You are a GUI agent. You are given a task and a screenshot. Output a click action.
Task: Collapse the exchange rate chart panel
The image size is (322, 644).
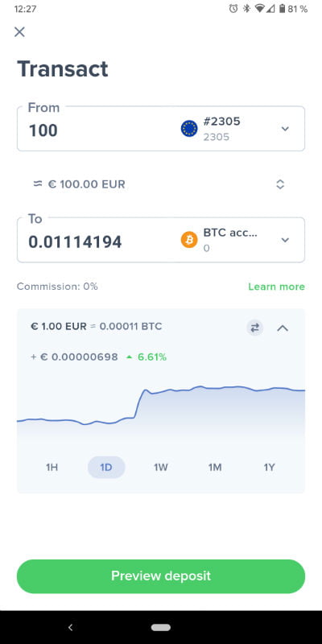click(x=283, y=328)
